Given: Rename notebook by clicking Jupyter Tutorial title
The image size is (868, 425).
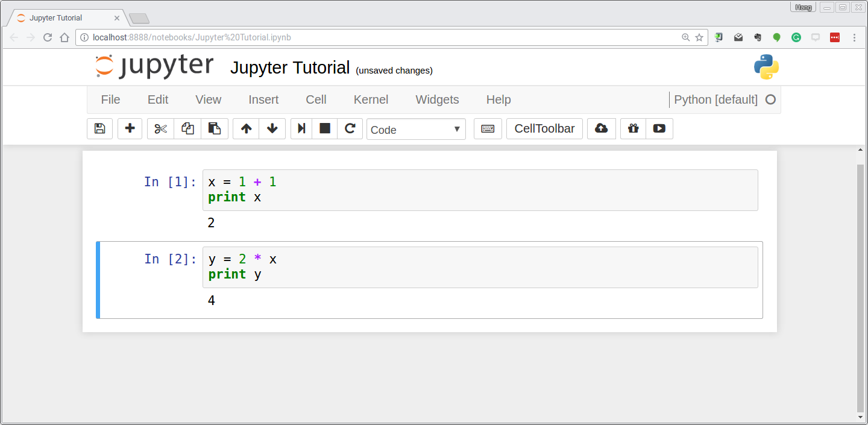Looking at the screenshot, I should pyautogui.click(x=289, y=68).
